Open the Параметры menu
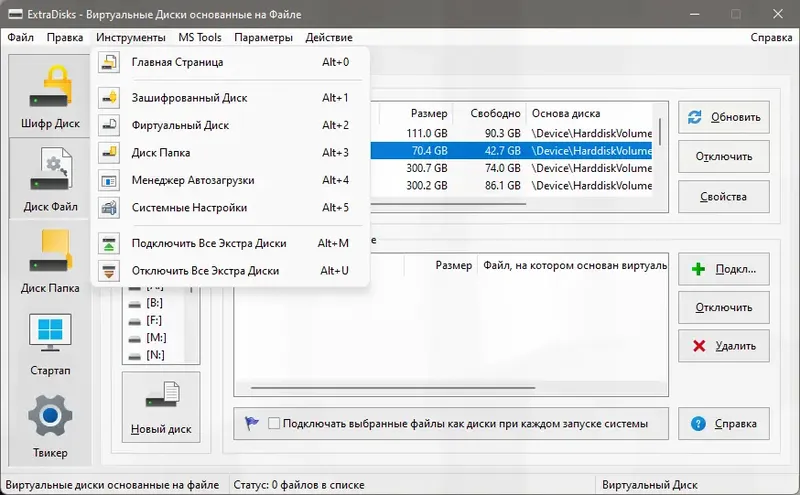Viewport: 800px width, 495px height. point(263,37)
